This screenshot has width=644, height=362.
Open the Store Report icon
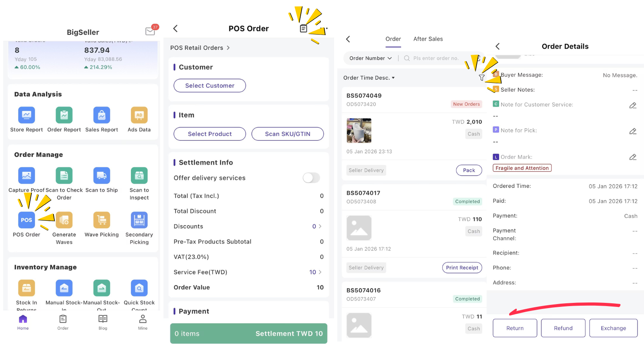(27, 115)
